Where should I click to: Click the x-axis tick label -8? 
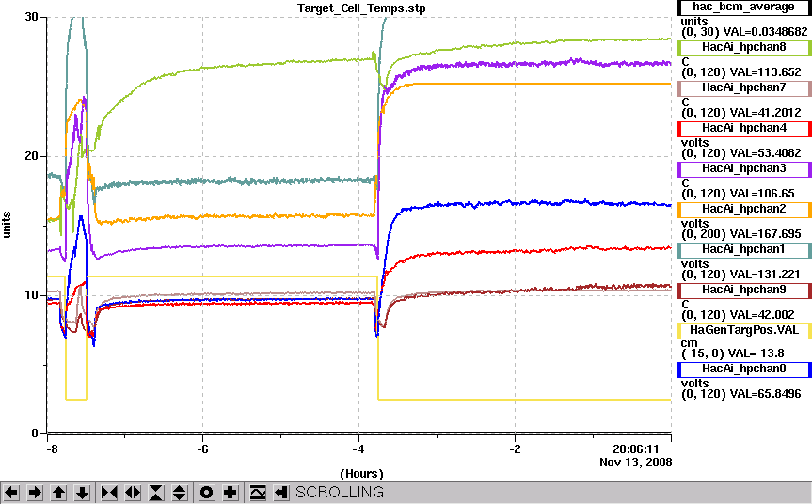tap(52, 449)
